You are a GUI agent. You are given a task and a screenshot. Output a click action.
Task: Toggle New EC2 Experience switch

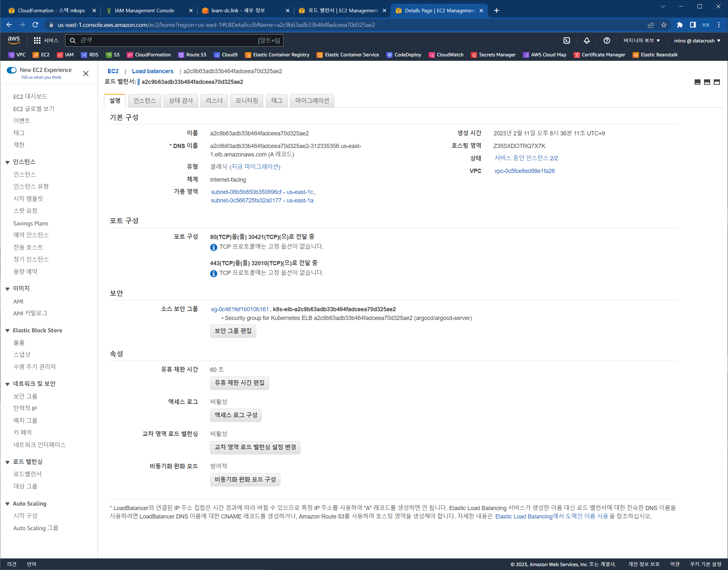point(12,70)
